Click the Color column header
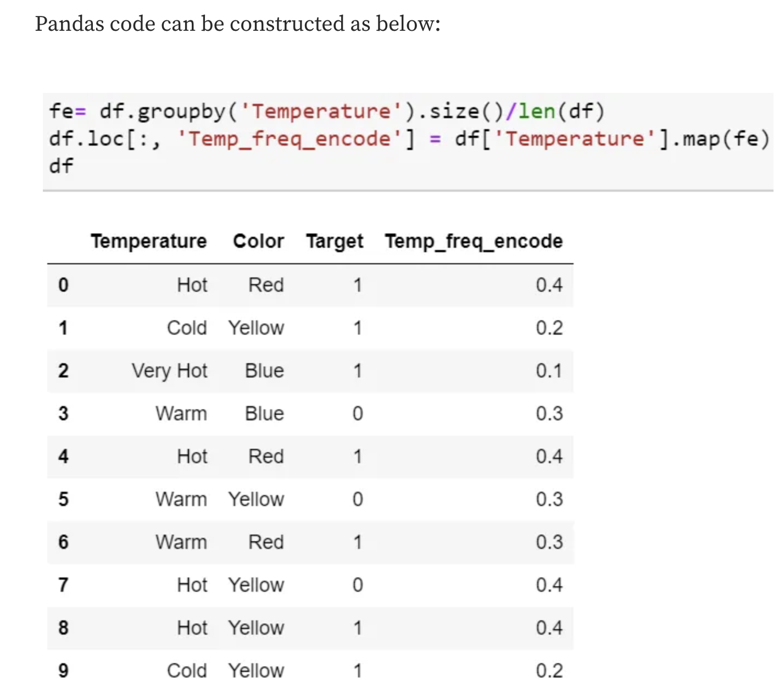The height and width of the screenshot is (700, 779). tap(258, 241)
